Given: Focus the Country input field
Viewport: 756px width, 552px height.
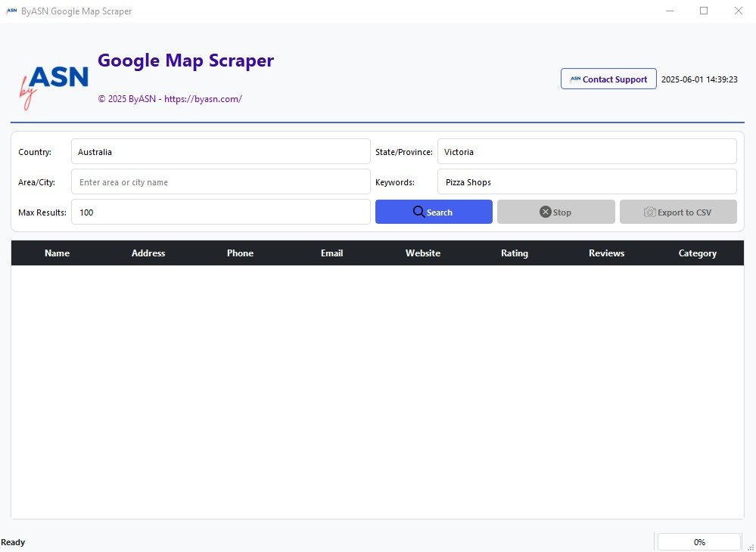Looking at the screenshot, I should point(221,152).
